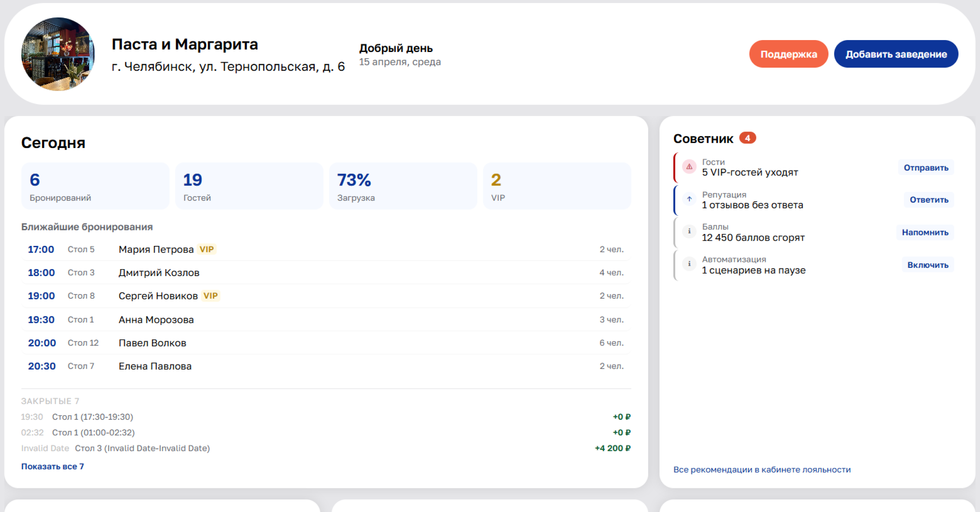Open closed entry Стол 3 with +4 200 ₽
Image resolution: width=980 pixels, height=512 pixels.
(326, 448)
